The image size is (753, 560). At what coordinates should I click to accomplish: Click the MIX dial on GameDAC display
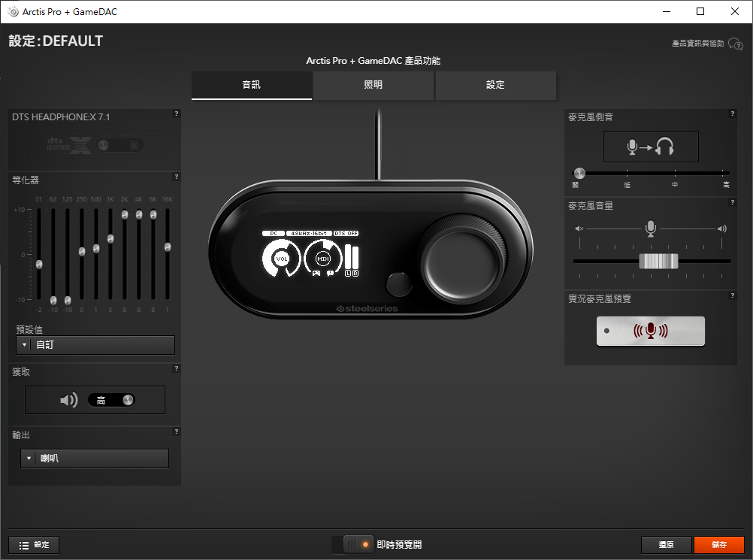[322, 259]
